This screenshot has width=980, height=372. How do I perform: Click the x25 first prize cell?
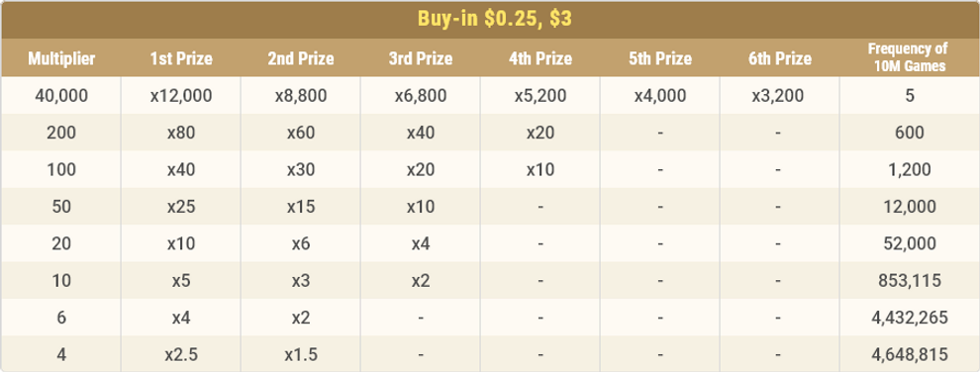click(181, 206)
